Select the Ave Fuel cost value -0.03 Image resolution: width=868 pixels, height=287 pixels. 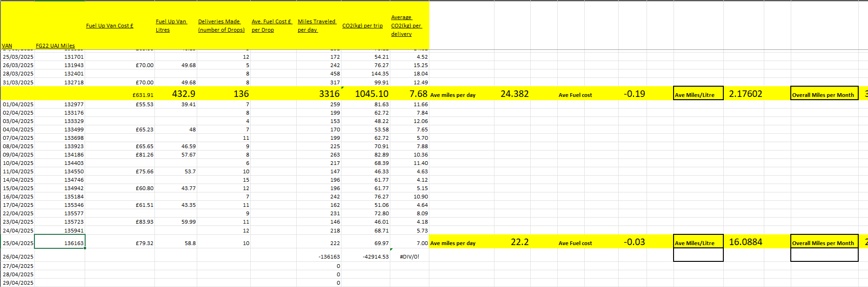coord(634,242)
